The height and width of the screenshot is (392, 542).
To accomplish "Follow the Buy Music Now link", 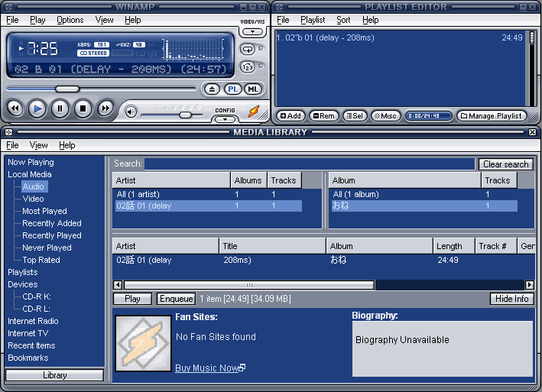I will click(x=207, y=368).
